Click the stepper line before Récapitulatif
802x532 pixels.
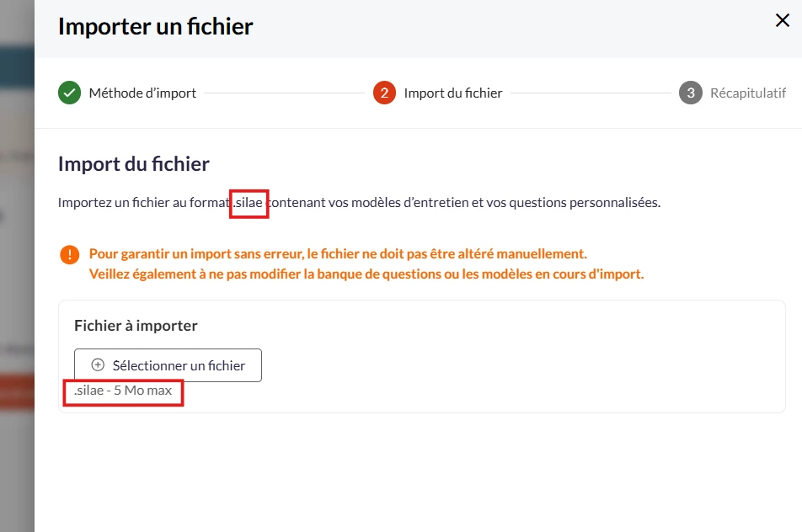click(590, 93)
